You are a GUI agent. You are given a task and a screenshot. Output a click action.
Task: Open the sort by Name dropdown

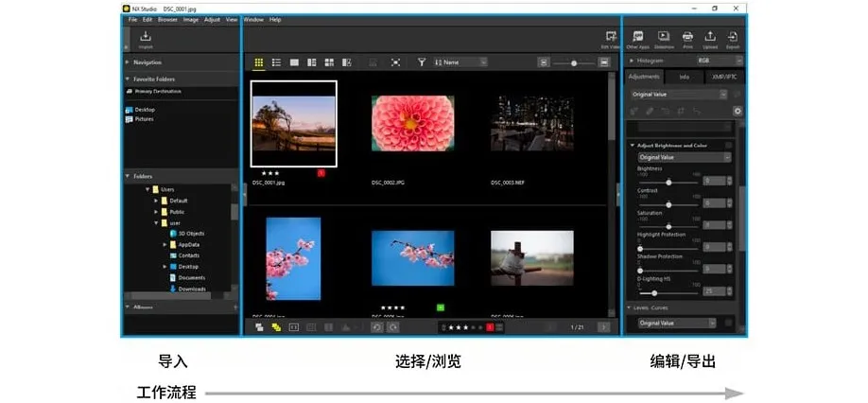(x=460, y=61)
